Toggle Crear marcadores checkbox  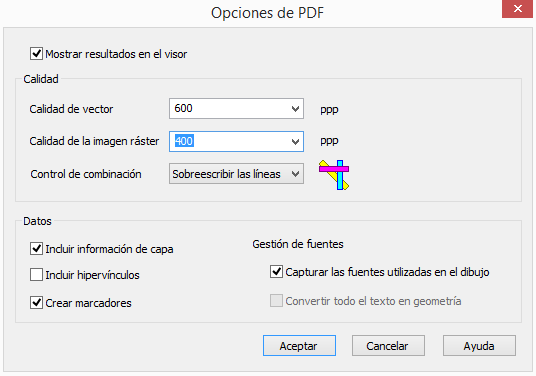(36, 303)
